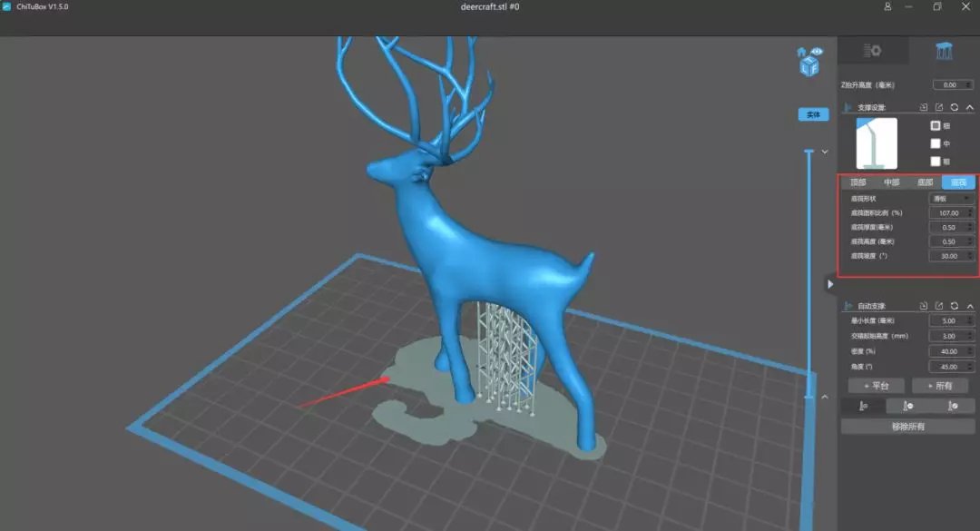Click the support type preview thumbnail

tap(877, 143)
